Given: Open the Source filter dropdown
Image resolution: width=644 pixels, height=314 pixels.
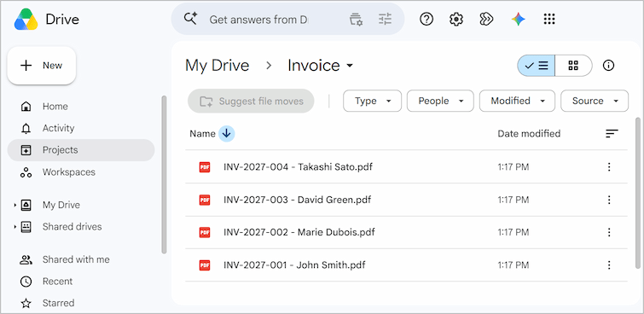Looking at the screenshot, I should tap(595, 101).
